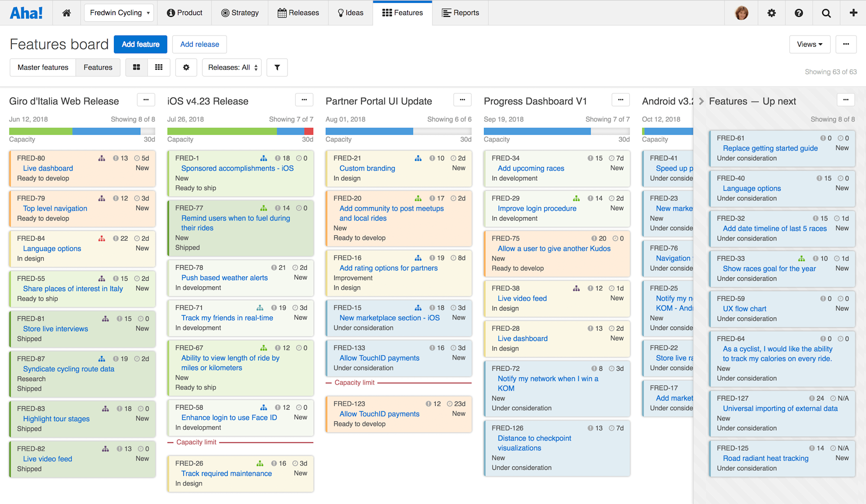Switch to large card grid view

(x=136, y=67)
